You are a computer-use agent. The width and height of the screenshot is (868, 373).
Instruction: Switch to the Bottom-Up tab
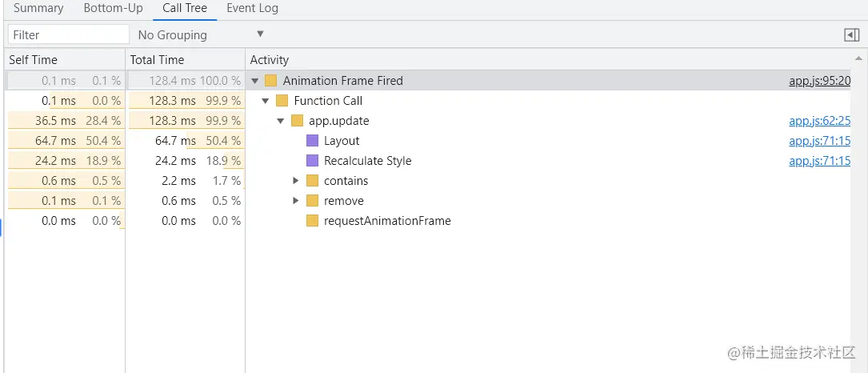113,8
